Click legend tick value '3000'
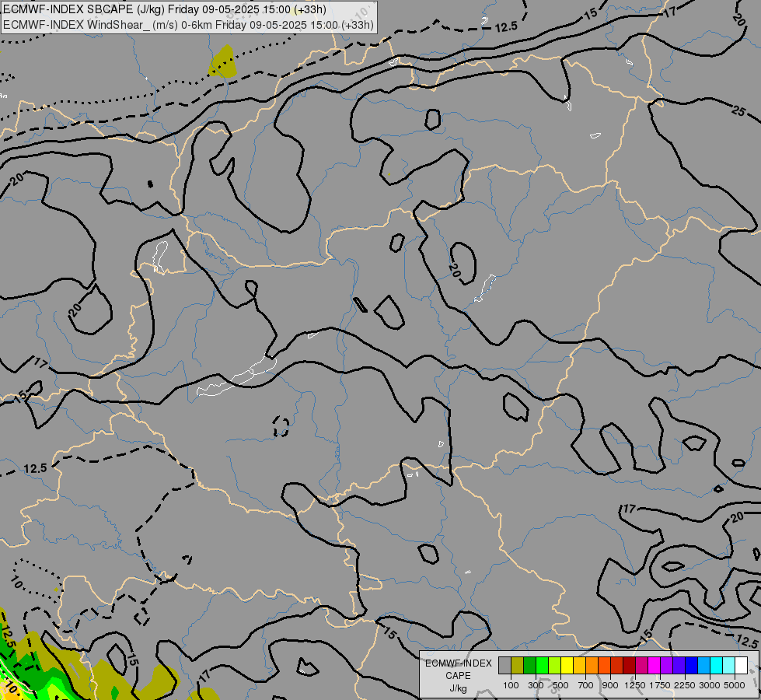Image resolution: width=761 pixels, height=700 pixels. click(x=710, y=685)
